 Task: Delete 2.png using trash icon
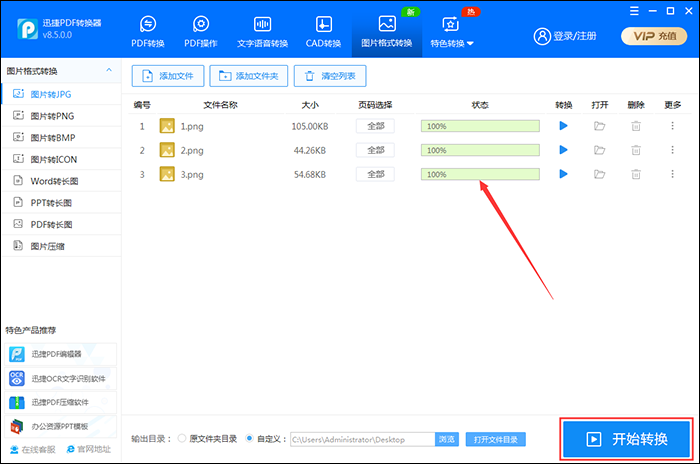[636, 150]
